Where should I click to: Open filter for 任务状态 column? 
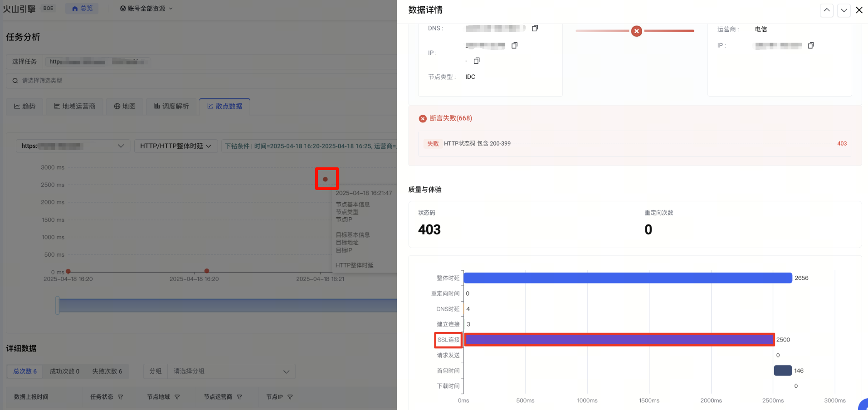pyautogui.click(x=120, y=397)
